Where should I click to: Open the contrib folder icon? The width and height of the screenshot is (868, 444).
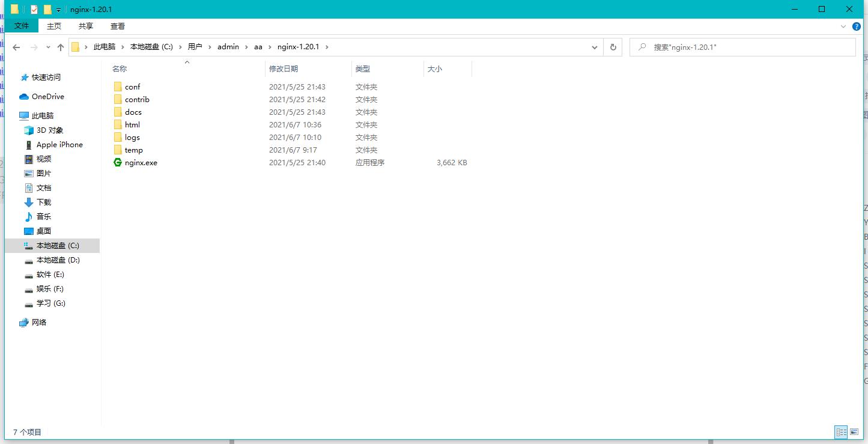pyautogui.click(x=118, y=100)
